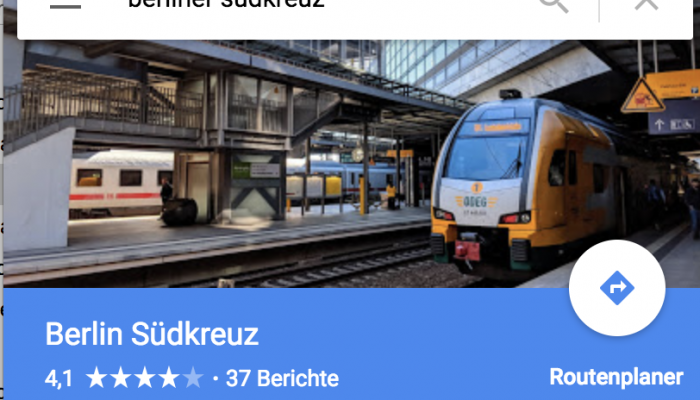Screen dimensions: 700x400
Task: Click the Routenplaner label
Action: pos(616,377)
